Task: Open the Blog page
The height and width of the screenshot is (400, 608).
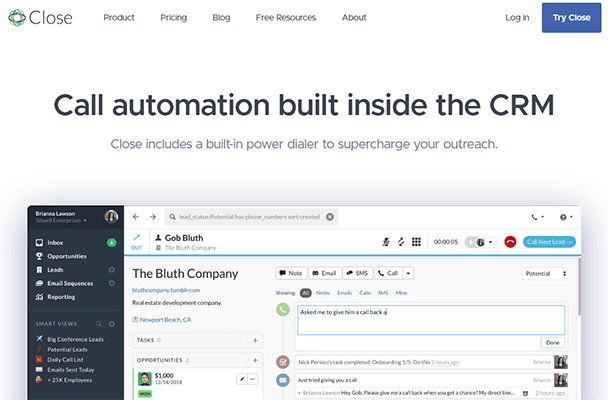Action: (x=221, y=17)
